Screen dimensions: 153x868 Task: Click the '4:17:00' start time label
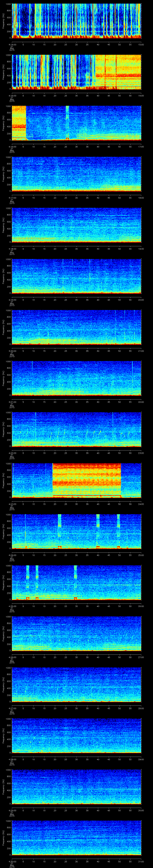(x=12, y=198)
